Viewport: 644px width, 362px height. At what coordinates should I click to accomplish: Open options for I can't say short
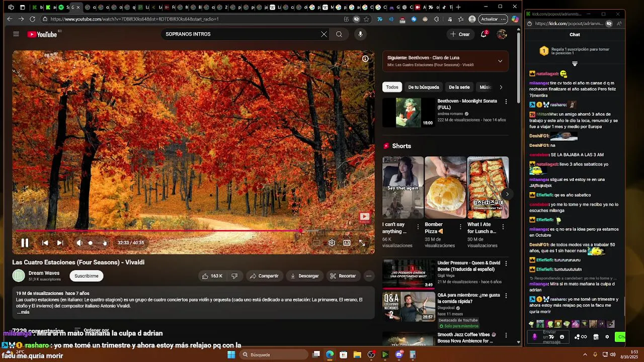[418, 227]
